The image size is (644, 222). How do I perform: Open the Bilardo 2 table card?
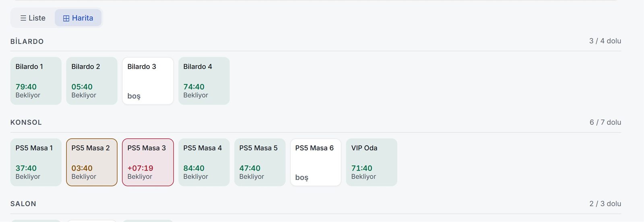click(92, 81)
